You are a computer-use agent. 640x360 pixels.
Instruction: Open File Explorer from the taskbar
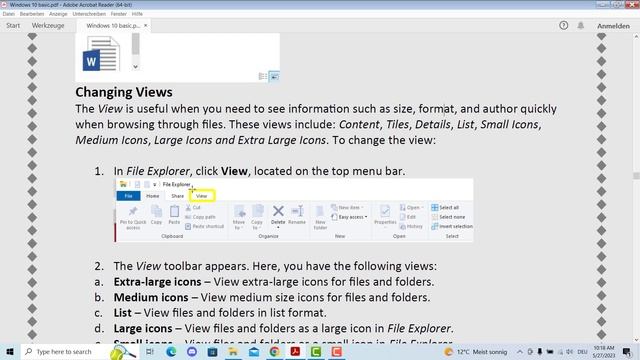[x=233, y=351]
